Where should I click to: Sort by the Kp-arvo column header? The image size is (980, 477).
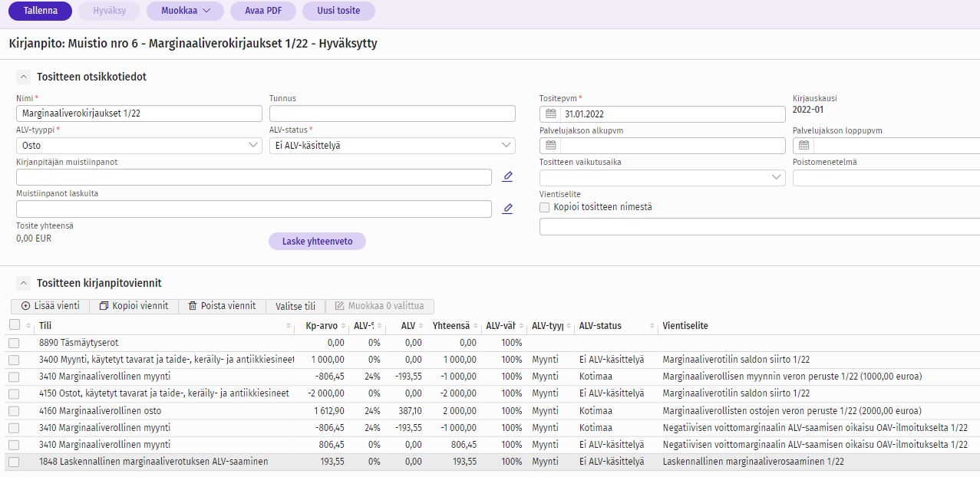(x=322, y=326)
